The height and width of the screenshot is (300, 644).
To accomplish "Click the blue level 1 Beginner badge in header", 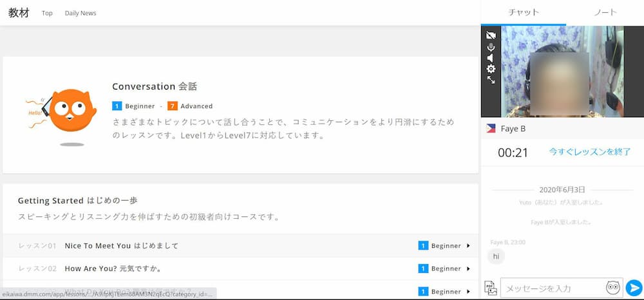I will tap(117, 106).
